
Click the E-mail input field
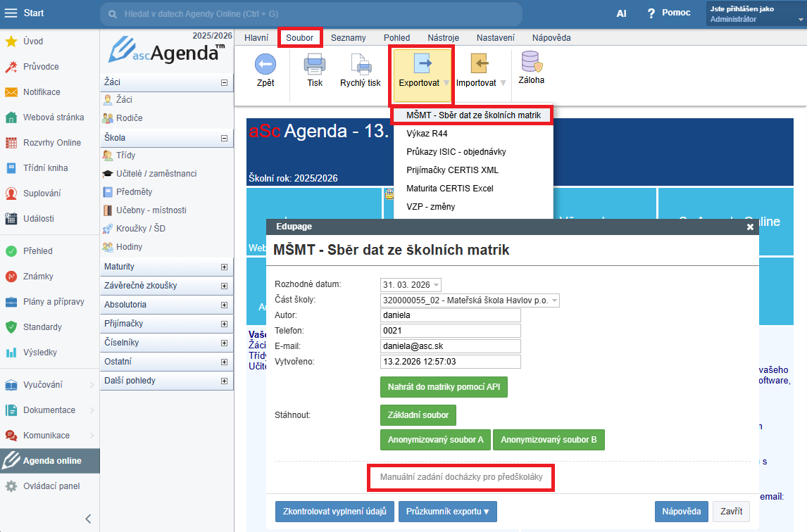coord(450,346)
